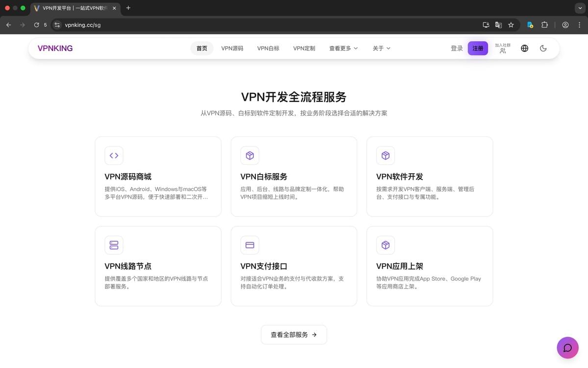Screen dimensions: 588x368
Task: Click description text starting 应用、后台、线路
Action: pos(292,193)
